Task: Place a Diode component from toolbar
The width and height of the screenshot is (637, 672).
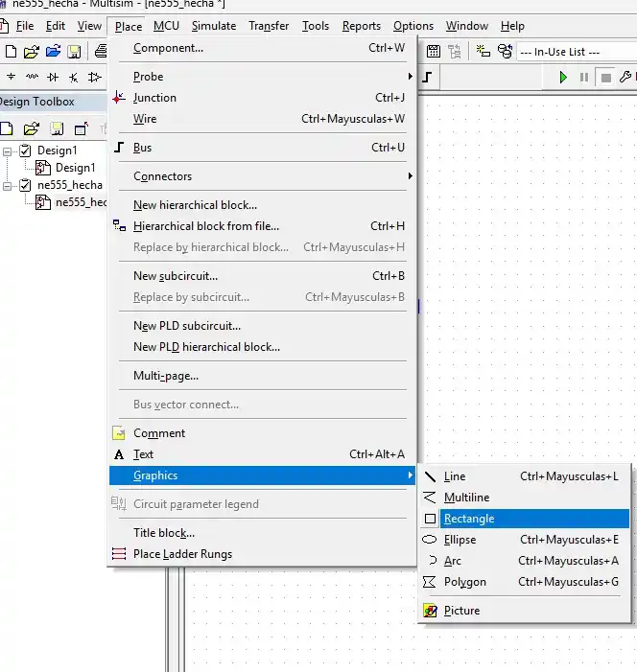Action: (x=53, y=77)
